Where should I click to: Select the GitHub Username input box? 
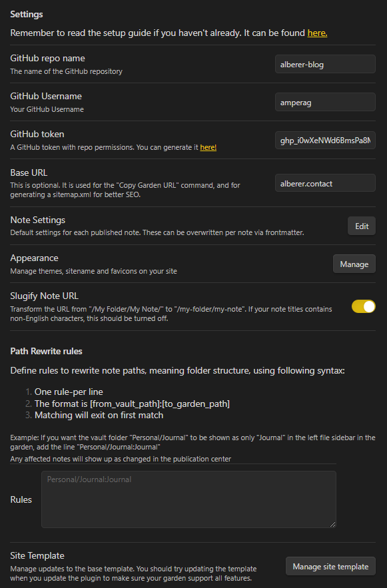tap(324, 102)
